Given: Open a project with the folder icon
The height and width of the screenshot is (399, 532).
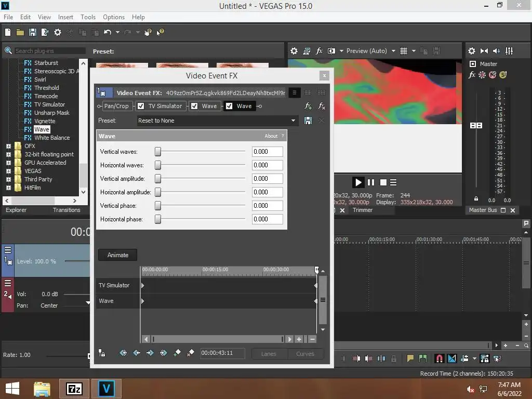Looking at the screenshot, I should (x=20, y=32).
